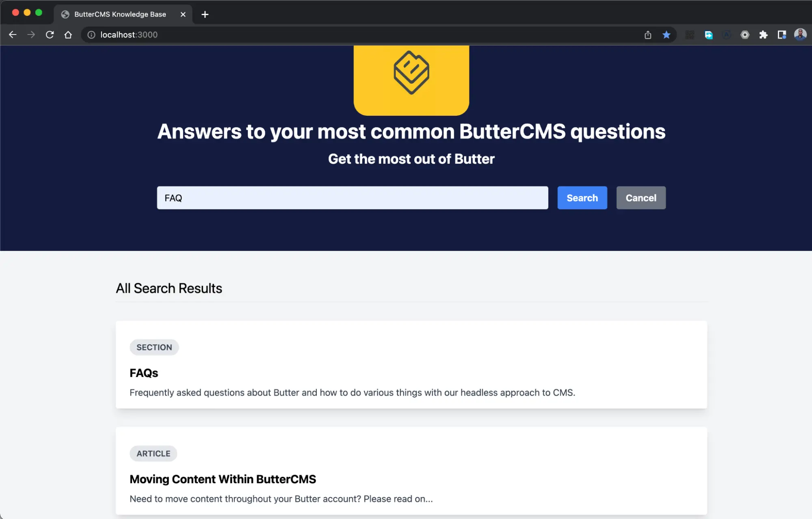Open the Chrome profile avatar

[x=800, y=35]
